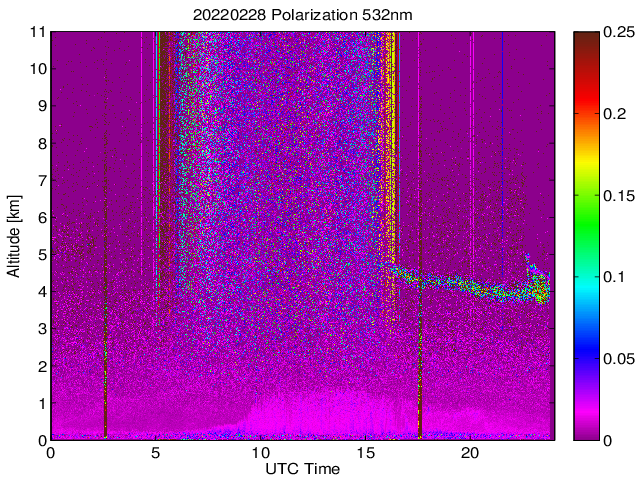Click the 'UTC Time' x-axis label

pos(302,469)
